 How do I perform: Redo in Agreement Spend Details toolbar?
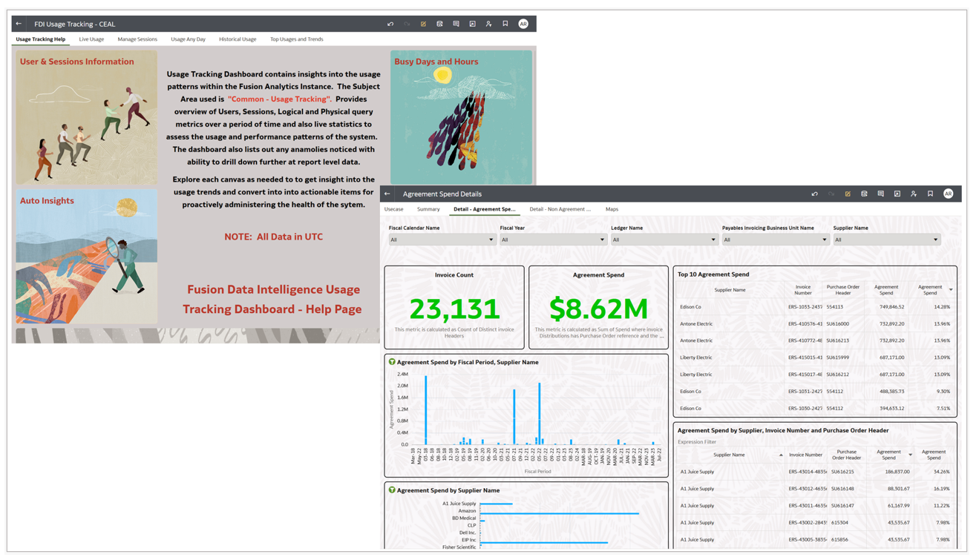point(831,194)
